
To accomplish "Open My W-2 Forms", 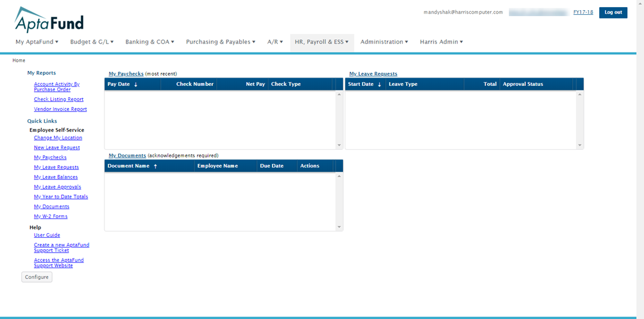I will [x=51, y=217].
